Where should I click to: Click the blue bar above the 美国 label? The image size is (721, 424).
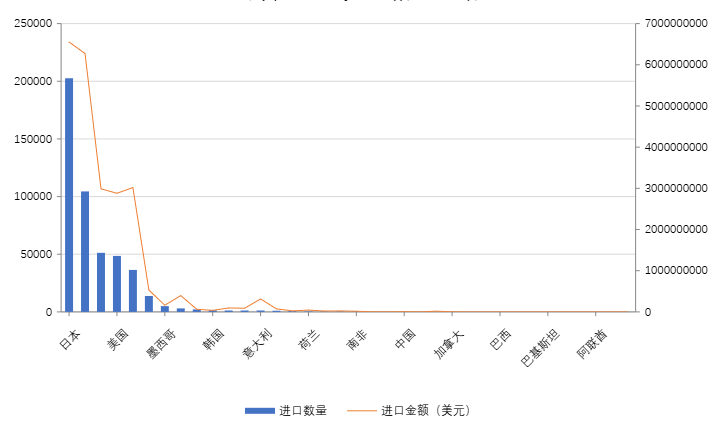click(117, 285)
